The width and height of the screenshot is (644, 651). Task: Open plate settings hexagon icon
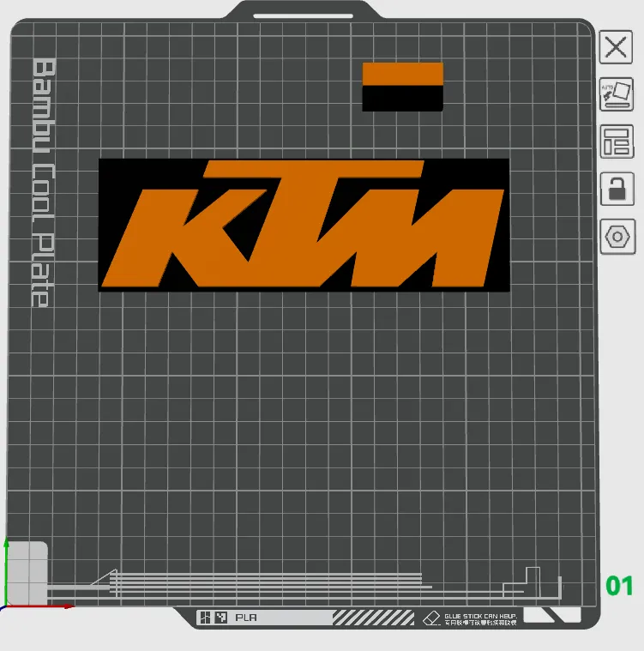click(617, 237)
